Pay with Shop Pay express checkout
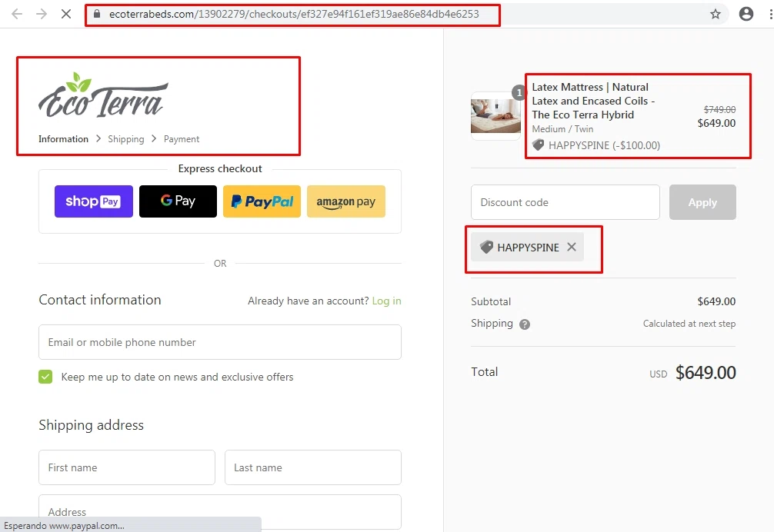This screenshot has height=532, width=774. pyautogui.click(x=94, y=201)
